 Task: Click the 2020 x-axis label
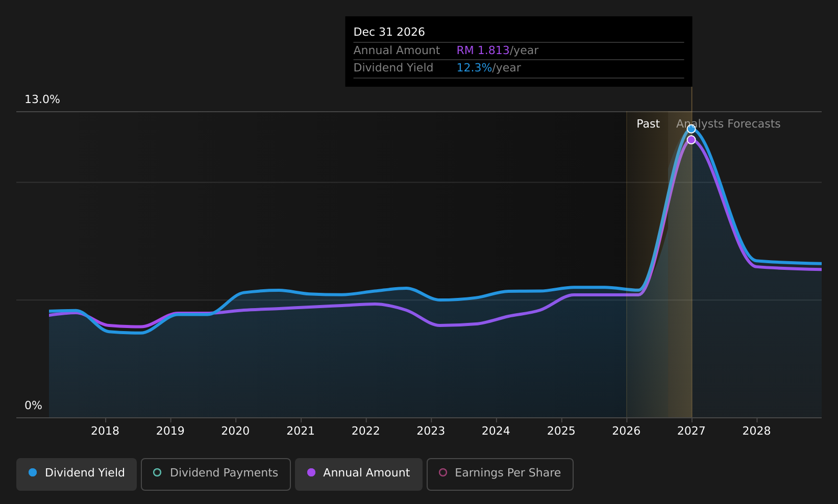[x=235, y=431]
